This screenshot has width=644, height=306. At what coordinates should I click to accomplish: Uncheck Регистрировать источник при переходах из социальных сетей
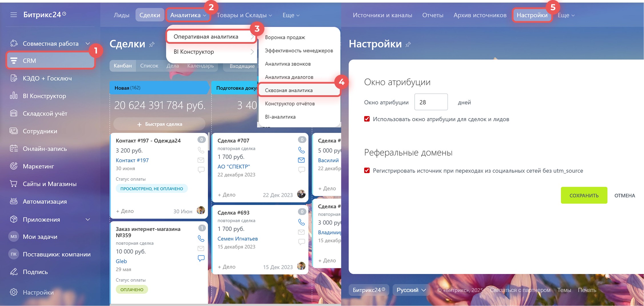coord(367,170)
